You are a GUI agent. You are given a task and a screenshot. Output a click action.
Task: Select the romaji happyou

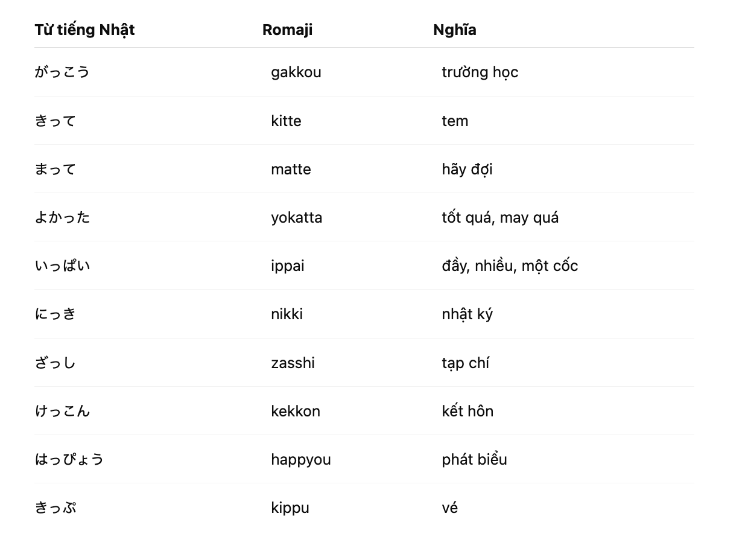tap(301, 460)
